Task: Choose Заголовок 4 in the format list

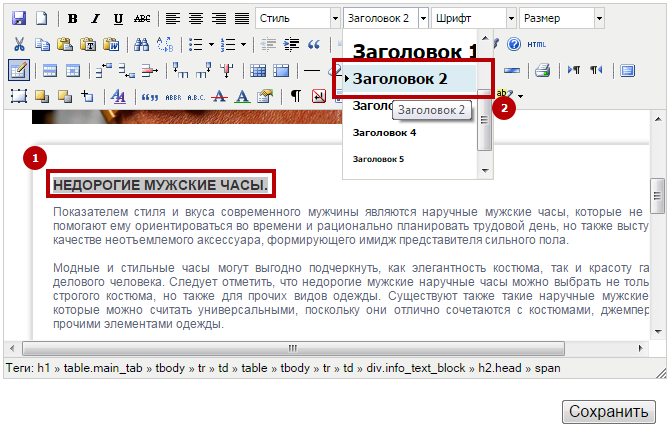Action: coord(385,132)
